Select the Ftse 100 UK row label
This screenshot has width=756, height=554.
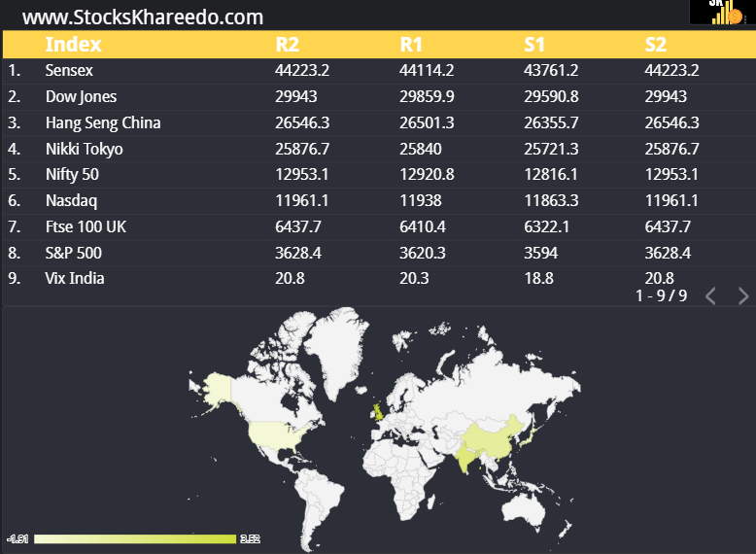[x=86, y=226]
